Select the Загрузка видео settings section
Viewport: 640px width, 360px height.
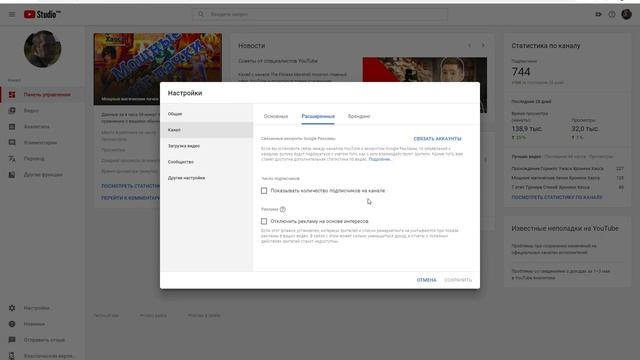point(207,146)
